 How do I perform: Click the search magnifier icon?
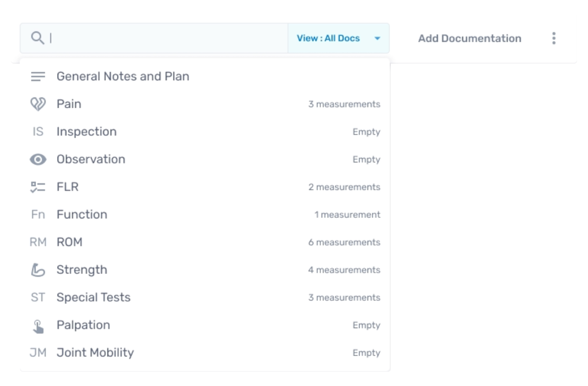(38, 38)
